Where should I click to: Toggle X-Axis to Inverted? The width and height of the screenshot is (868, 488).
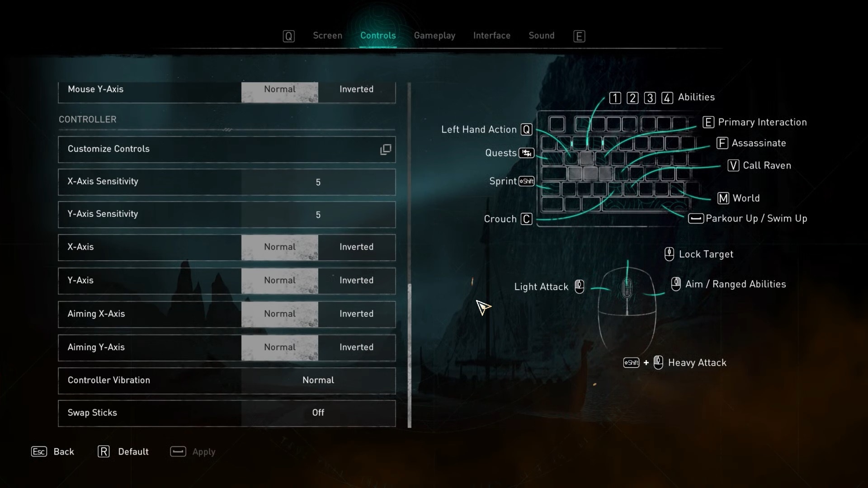pyautogui.click(x=357, y=247)
